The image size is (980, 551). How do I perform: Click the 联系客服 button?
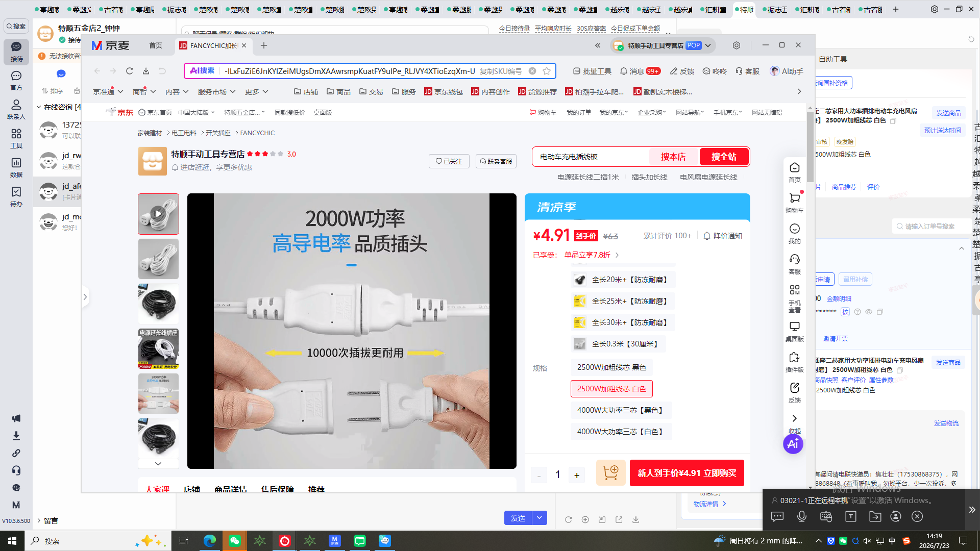tap(496, 161)
